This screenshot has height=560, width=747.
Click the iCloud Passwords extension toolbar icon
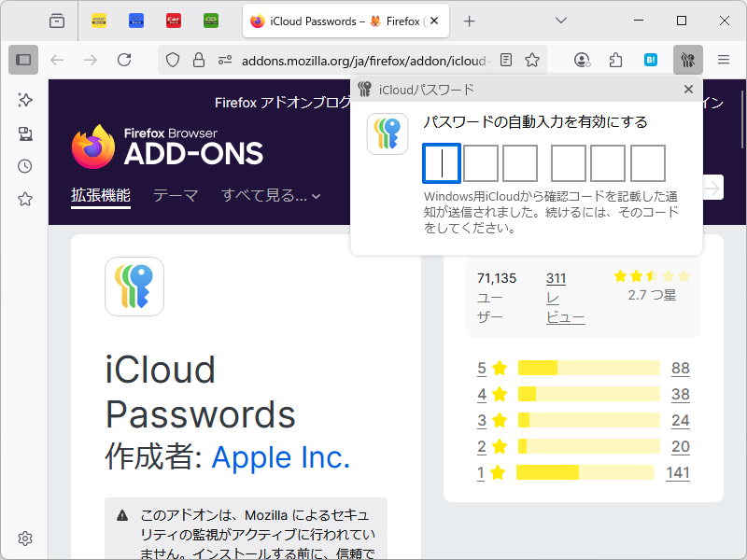pyautogui.click(x=688, y=59)
